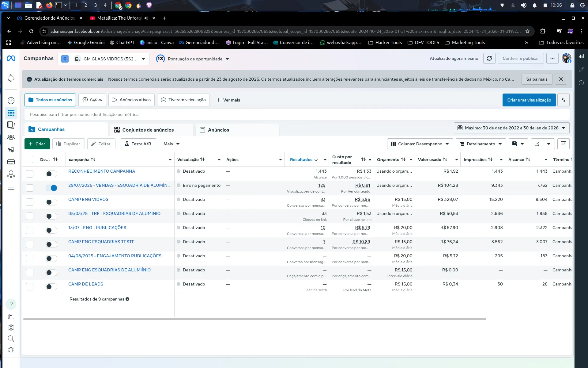Open the Meta logo home menu
Screen dimensions: 588x368
[11, 58]
